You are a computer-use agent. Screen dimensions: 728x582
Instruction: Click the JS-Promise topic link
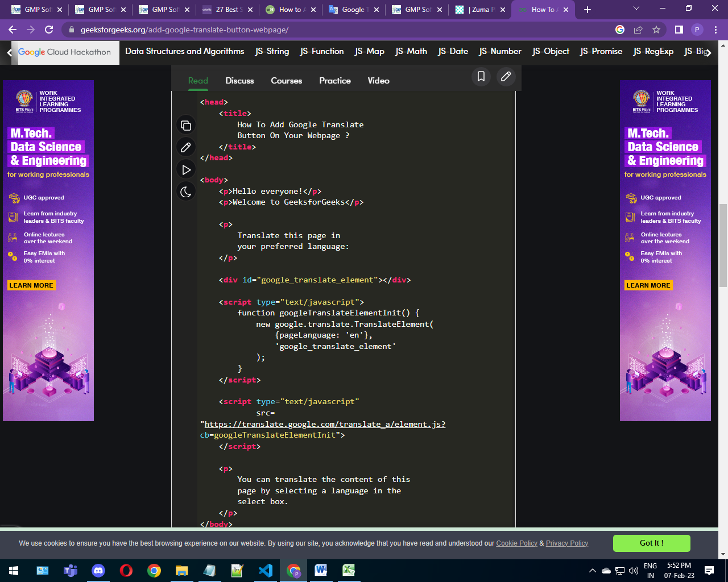tap(601, 51)
